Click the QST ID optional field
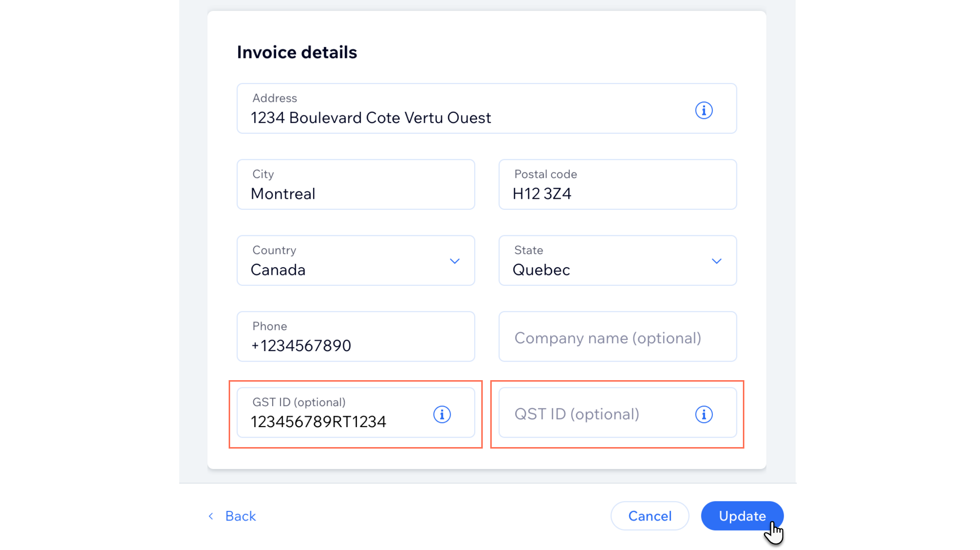The width and height of the screenshot is (980, 550). [x=617, y=413]
